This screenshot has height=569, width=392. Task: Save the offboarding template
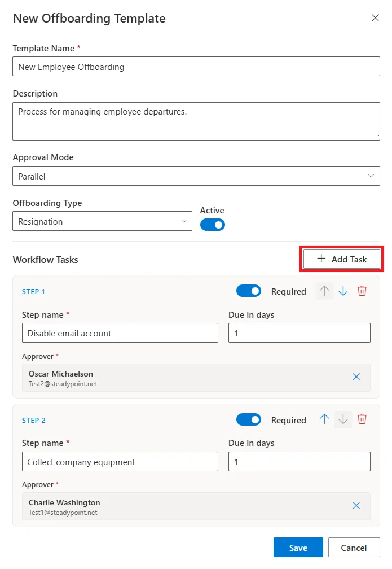coord(298,547)
